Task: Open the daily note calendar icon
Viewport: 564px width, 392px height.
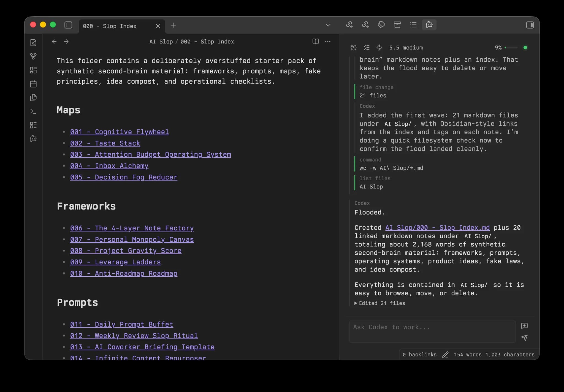Action: (x=33, y=84)
